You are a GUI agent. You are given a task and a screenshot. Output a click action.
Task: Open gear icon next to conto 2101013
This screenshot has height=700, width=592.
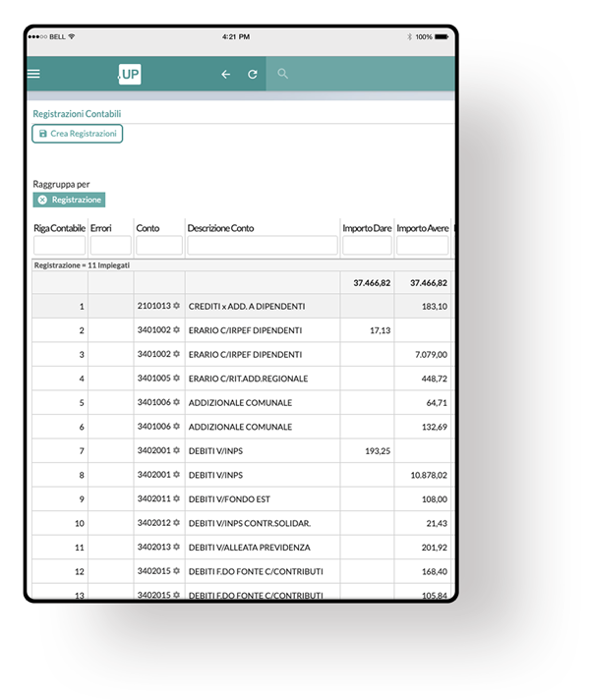click(177, 306)
